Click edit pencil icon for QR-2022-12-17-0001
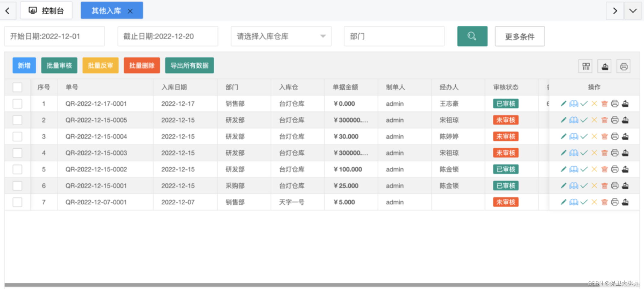The width and height of the screenshot is (644, 289). 563,104
